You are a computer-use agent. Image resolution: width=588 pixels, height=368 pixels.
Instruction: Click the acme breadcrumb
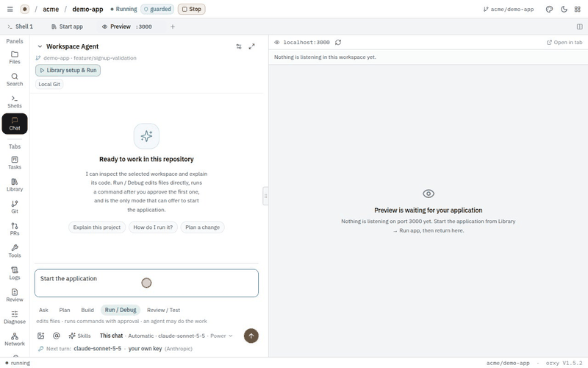point(51,9)
